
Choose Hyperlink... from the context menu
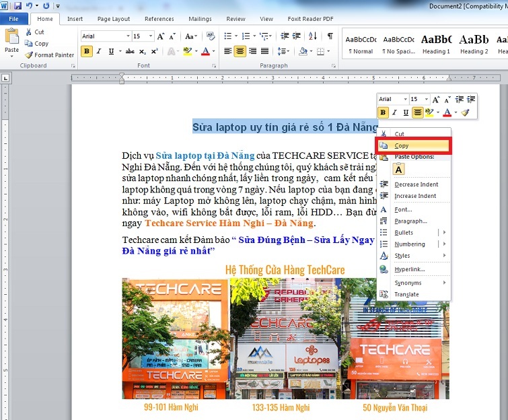click(x=413, y=269)
